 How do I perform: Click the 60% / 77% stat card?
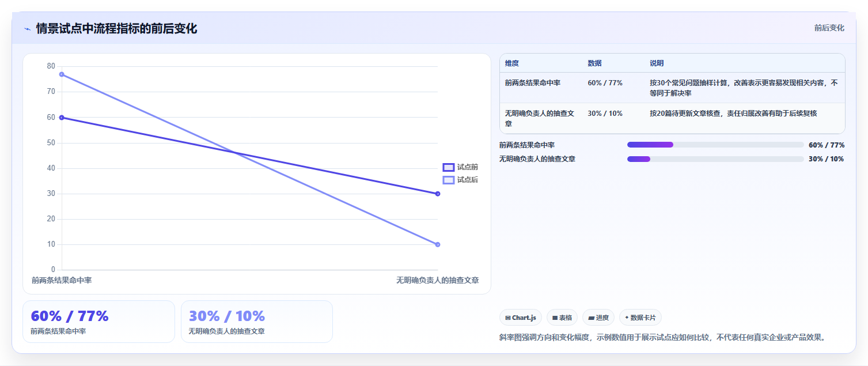click(98, 322)
